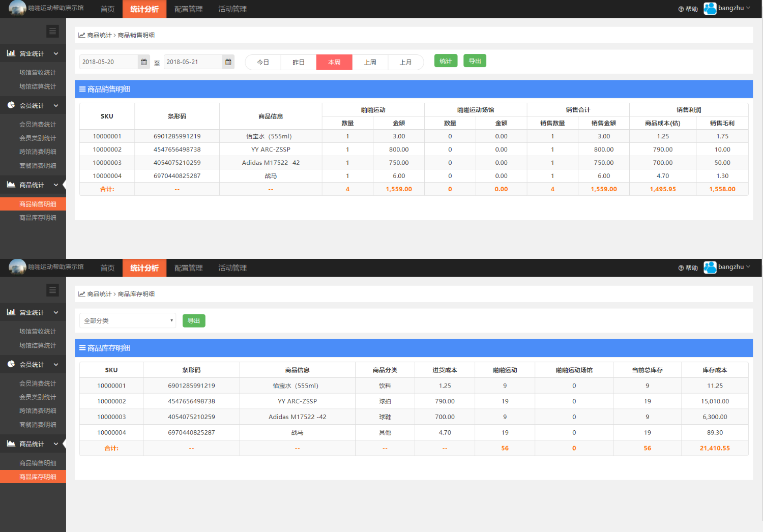Open the bangzhu user dropdown arrow on the inventory page
This screenshot has height=532, width=763.
[748, 267]
